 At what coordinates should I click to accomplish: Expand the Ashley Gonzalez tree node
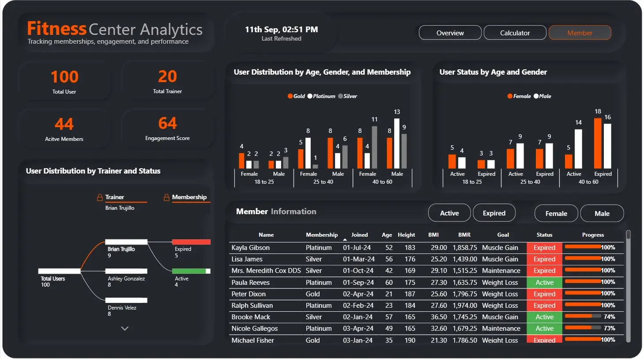(x=126, y=271)
